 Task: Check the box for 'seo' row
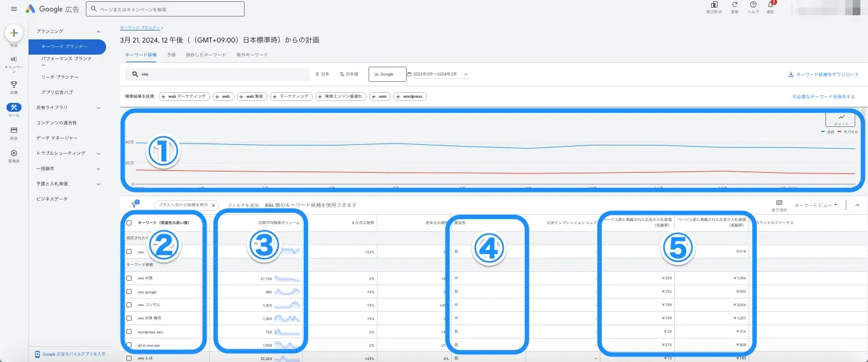[x=130, y=251]
